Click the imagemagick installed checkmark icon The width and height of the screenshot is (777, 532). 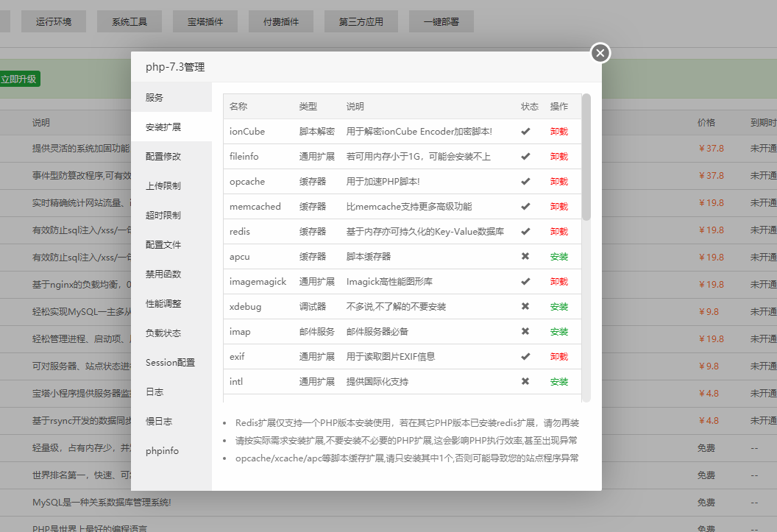[525, 281]
